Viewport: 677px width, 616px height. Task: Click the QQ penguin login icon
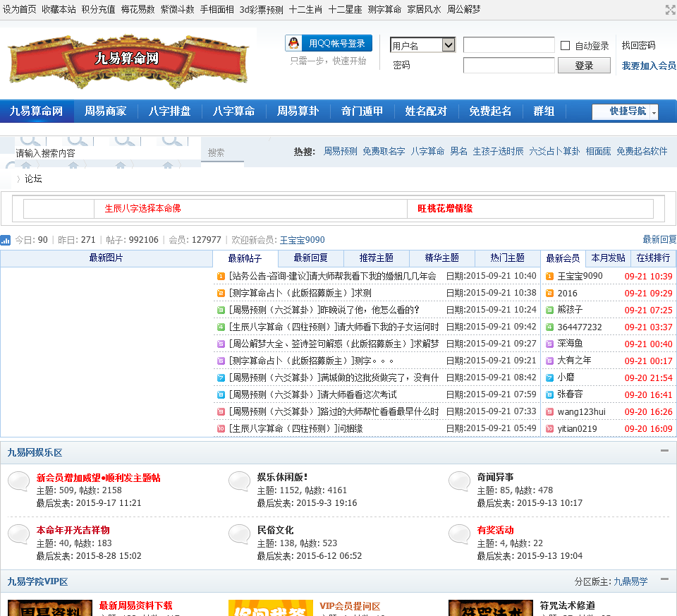coord(293,43)
